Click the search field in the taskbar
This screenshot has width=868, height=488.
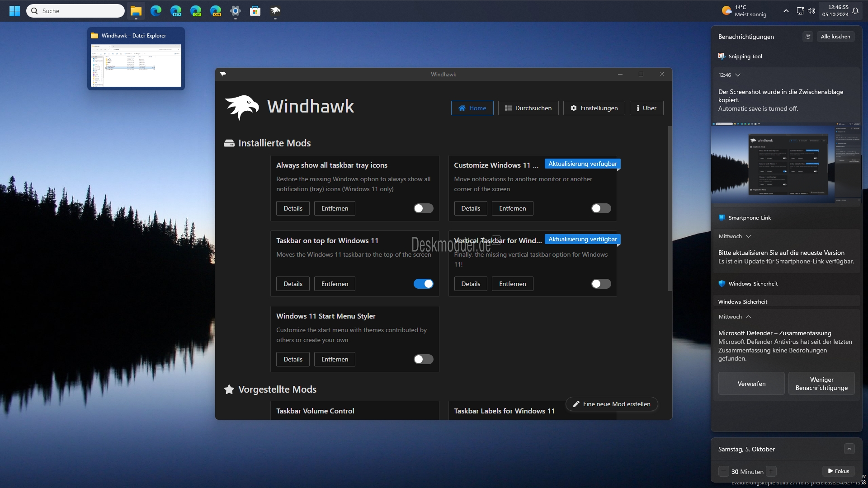(x=75, y=11)
